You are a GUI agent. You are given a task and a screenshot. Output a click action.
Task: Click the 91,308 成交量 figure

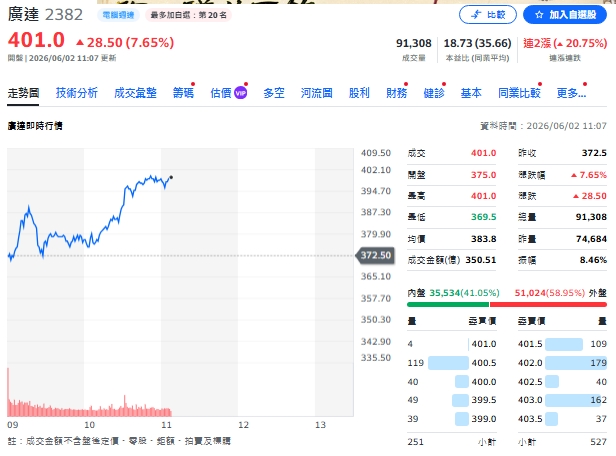point(413,43)
